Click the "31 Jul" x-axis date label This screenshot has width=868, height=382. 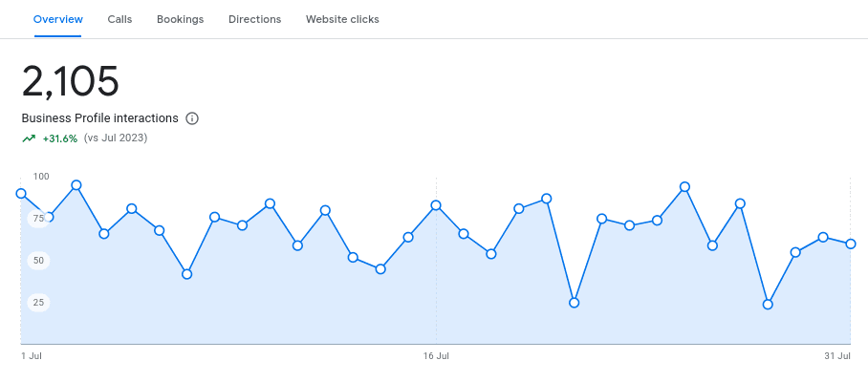[837, 356]
